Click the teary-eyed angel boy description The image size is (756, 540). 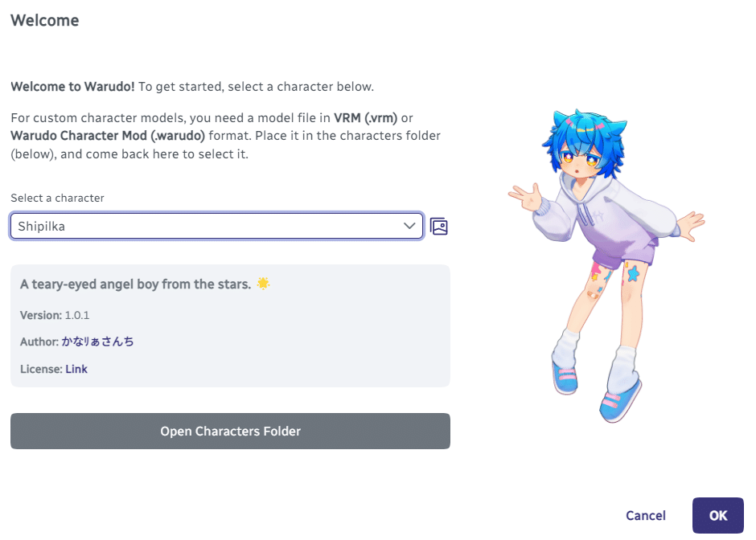click(136, 284)
